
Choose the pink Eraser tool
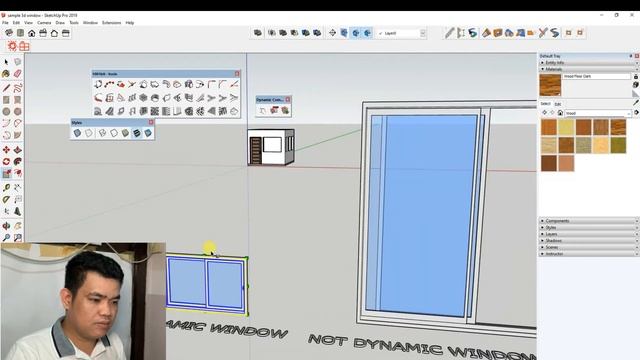18,74
